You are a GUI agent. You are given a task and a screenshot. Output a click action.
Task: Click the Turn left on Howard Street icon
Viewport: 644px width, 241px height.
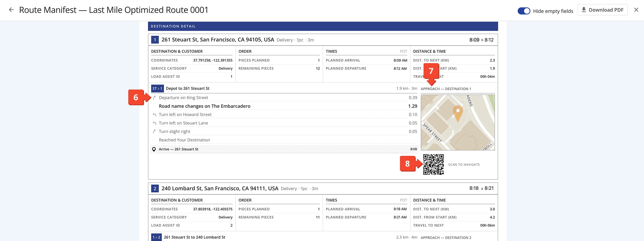[x=154, y=115]
